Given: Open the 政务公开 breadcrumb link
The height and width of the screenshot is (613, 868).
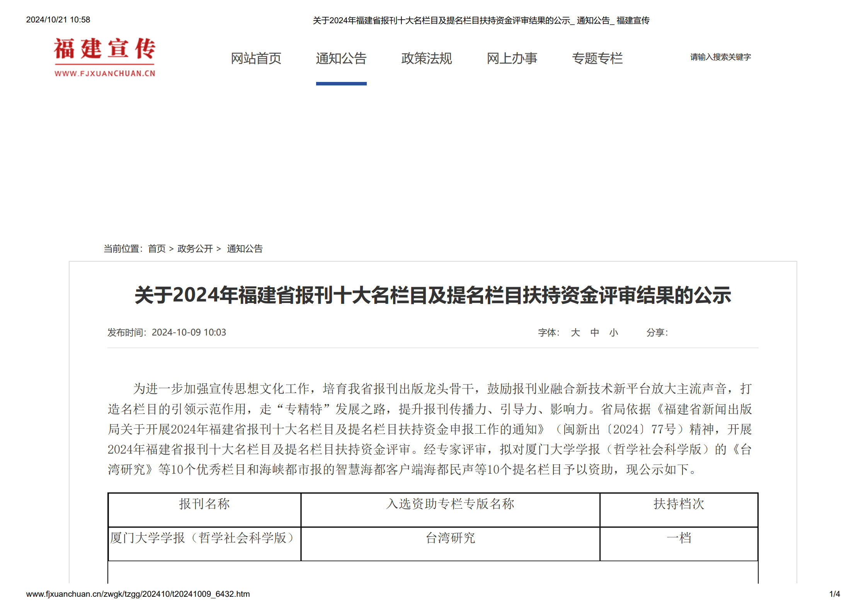Looking at the screenshot, I should click(195, 249).
